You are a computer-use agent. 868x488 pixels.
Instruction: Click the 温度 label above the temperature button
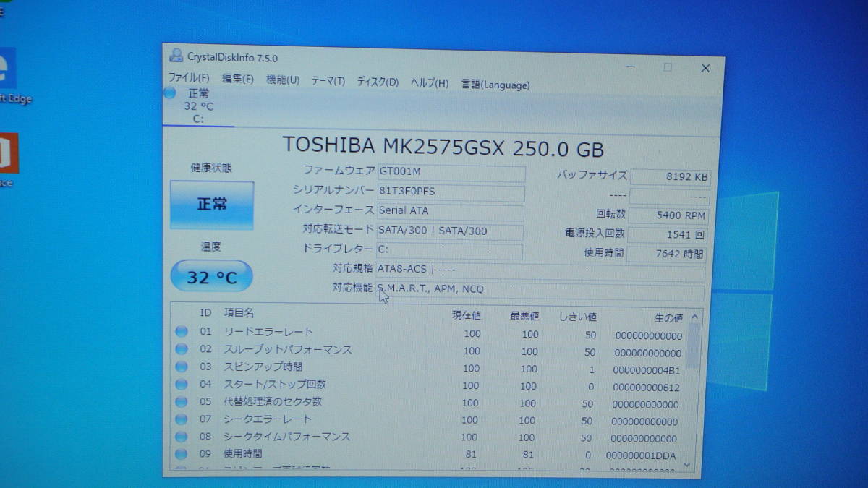210,247
